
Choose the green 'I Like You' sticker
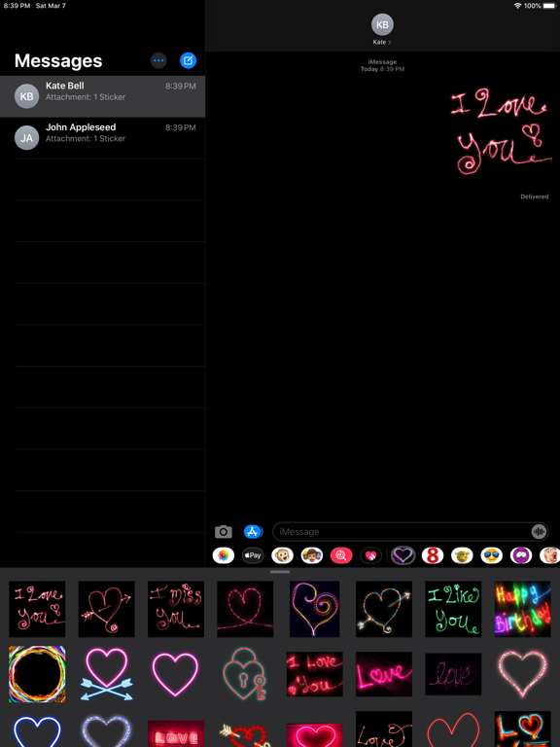(453, 609)
